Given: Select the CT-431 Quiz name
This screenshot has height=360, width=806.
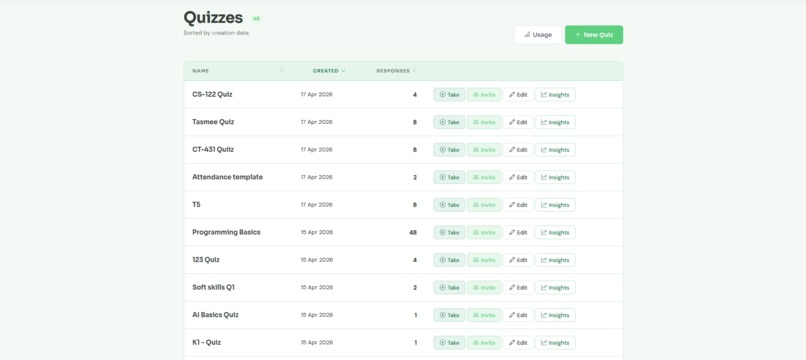Looking at the screenshot, I should coord(213,150).
